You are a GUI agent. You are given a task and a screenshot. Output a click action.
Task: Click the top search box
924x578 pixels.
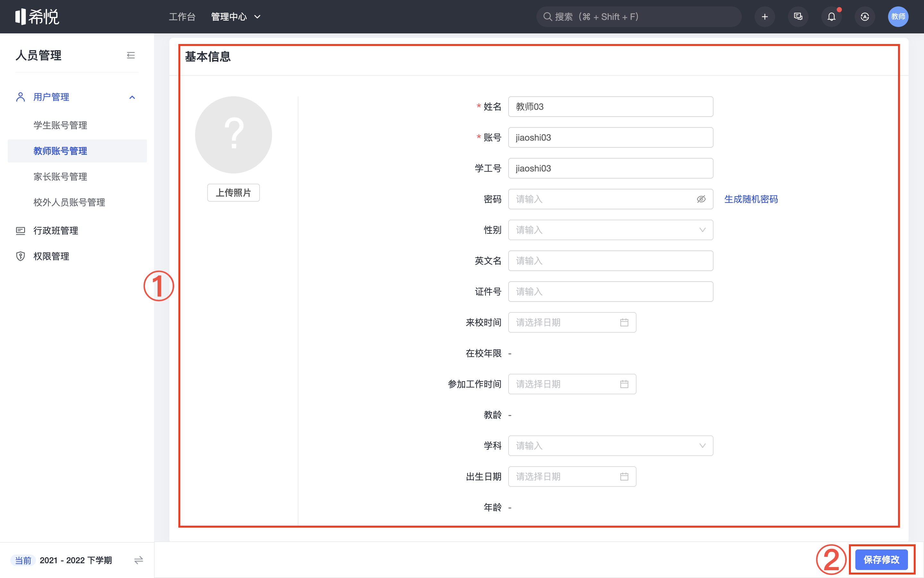coord(639,16)
